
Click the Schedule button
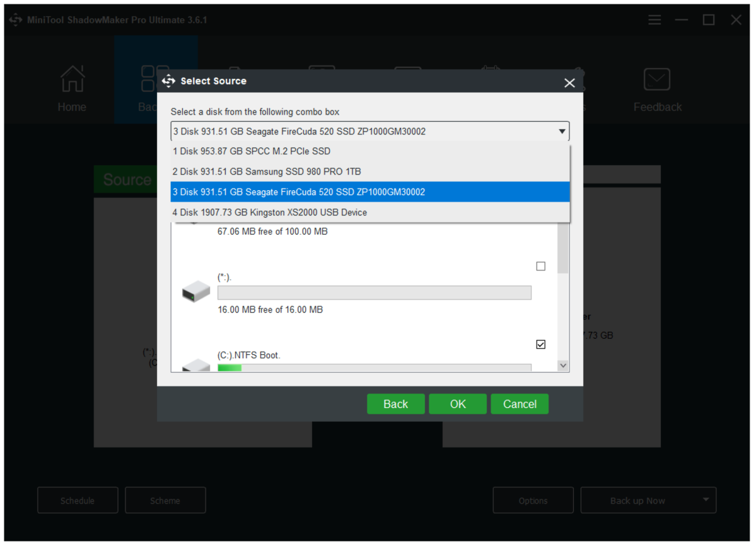[78, 501]
